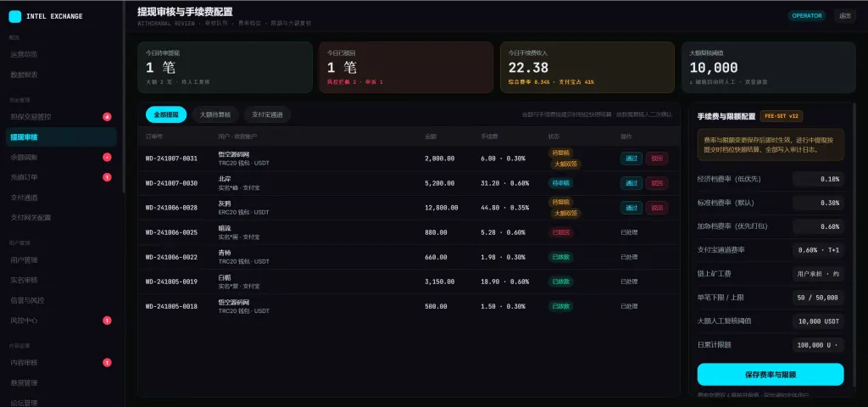Approve order WD-241006-0028 with 通过
This screenshot has height=407, width=868.
631,208
